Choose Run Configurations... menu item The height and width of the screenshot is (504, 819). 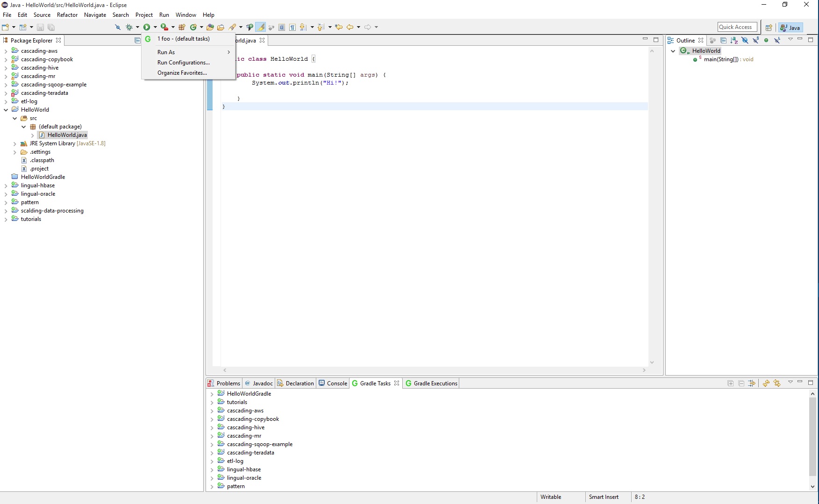pyautogui.click(x=188, y=62)
